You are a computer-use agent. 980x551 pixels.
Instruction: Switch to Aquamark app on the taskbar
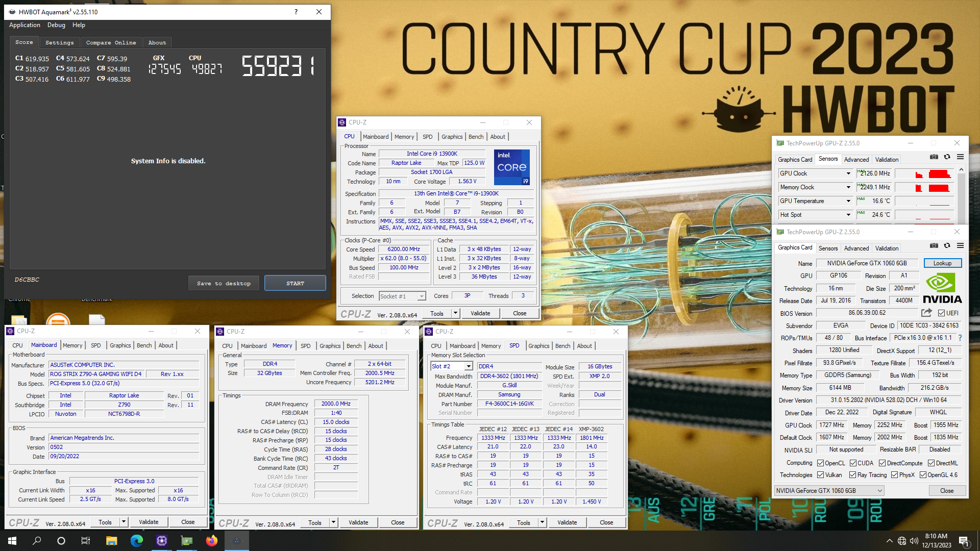[x=237, y=541]
